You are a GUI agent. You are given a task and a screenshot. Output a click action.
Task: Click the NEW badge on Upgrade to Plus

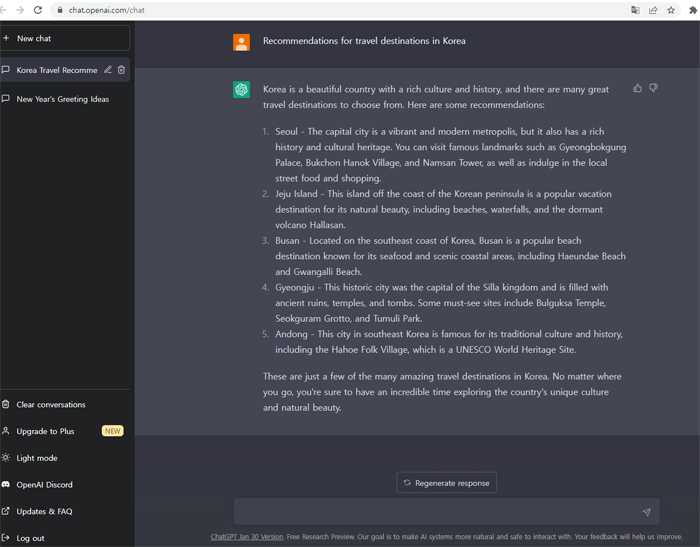pyautogui.click(x=112, y=431)
